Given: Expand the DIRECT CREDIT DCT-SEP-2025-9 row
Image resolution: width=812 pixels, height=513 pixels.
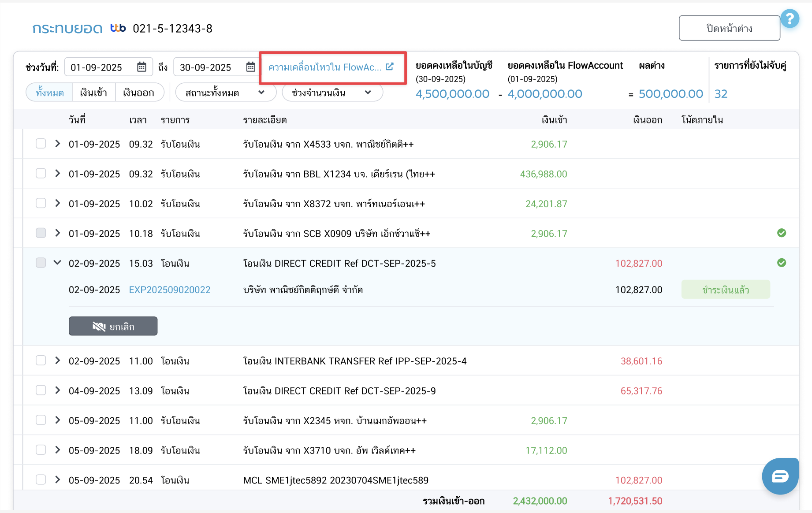Looking at the screenshot, I should (x=57, y=390).
